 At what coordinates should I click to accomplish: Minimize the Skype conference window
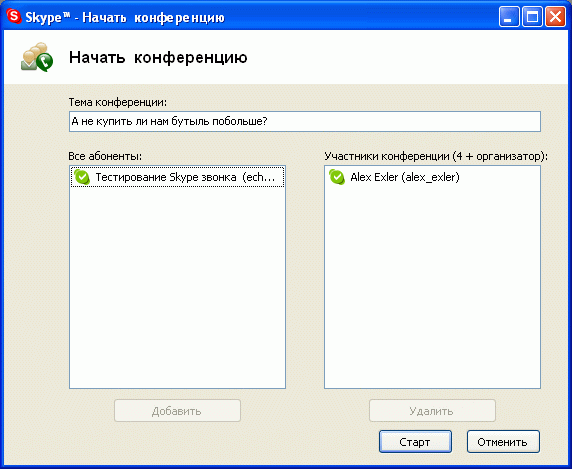(x=509, y=17)
